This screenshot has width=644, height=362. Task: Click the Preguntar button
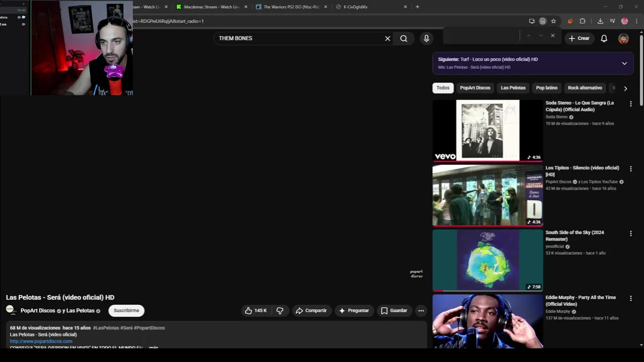[354, 311]
